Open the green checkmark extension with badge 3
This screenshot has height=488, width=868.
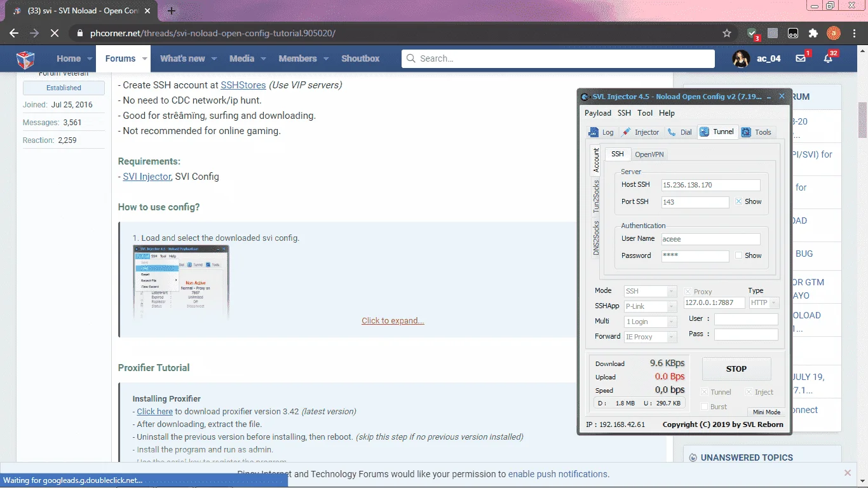click(x=752, y=33)
